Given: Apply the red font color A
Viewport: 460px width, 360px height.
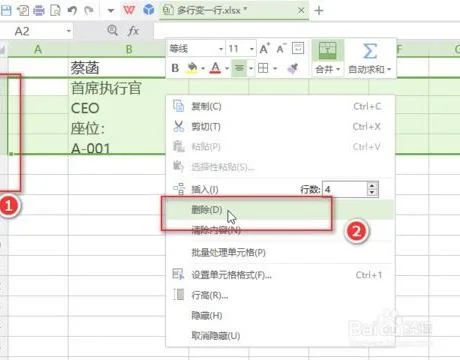Looking at the screenshot, I should [x=216, y=68].
